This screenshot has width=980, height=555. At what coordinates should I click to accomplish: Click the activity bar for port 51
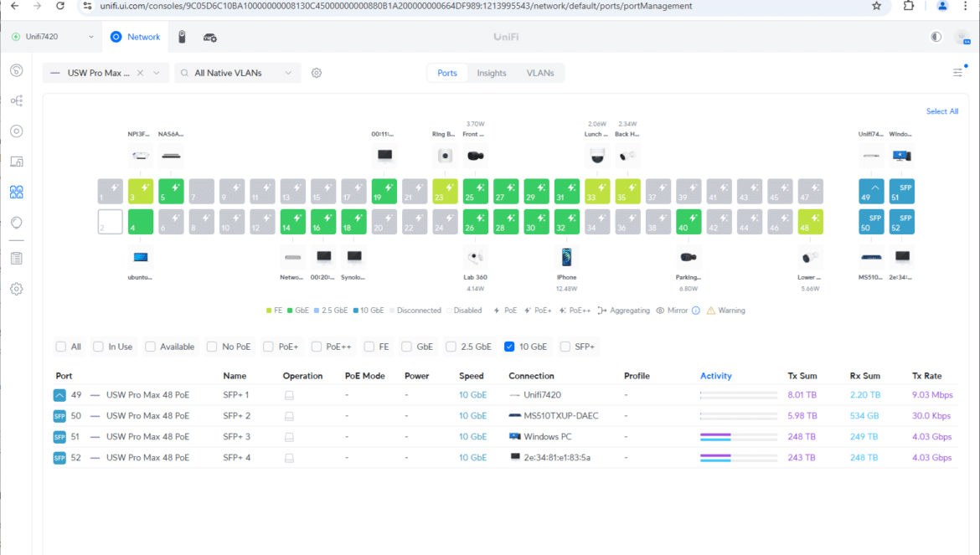[739, 437]
